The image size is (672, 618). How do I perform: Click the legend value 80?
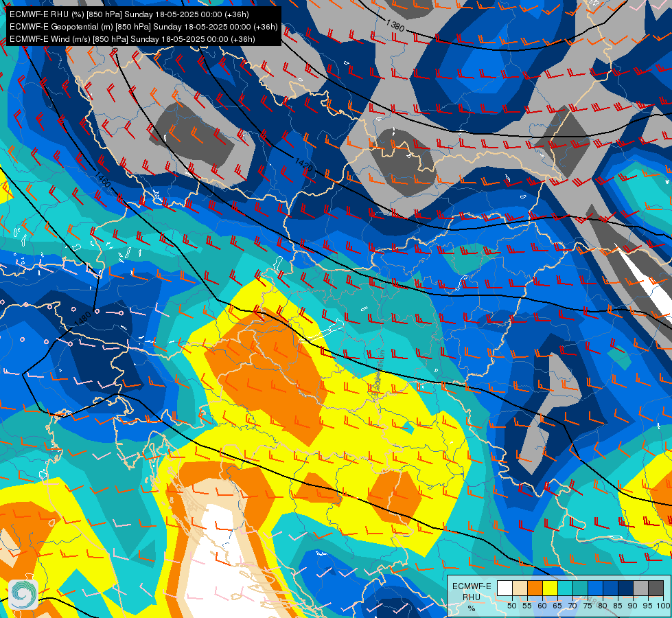[x=602, y=606]
